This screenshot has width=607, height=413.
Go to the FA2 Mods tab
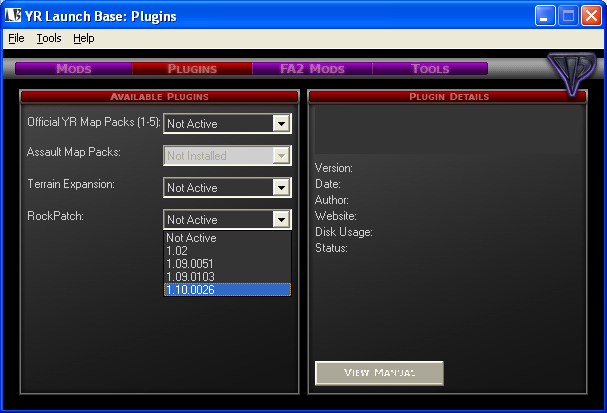pyautogui.click(x=312, y=69)
